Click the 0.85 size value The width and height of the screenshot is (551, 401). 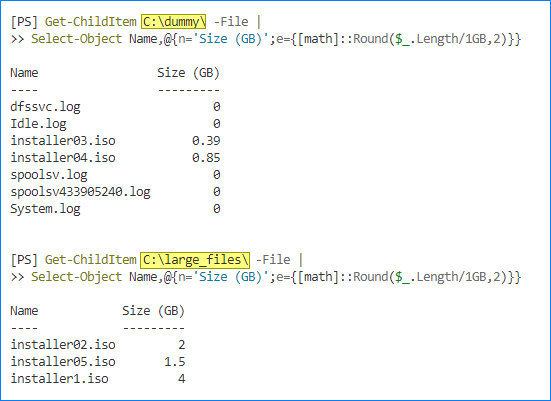tap(206, 158)
